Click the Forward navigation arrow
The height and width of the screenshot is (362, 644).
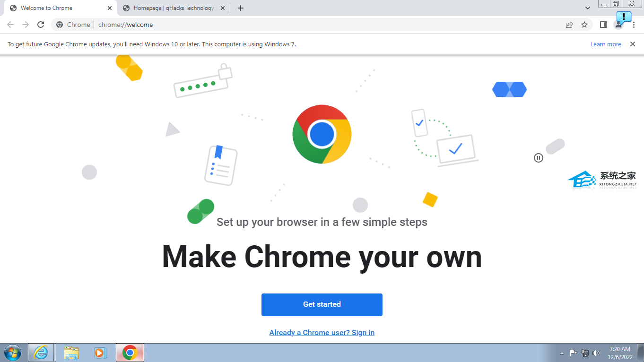(26, 25)
